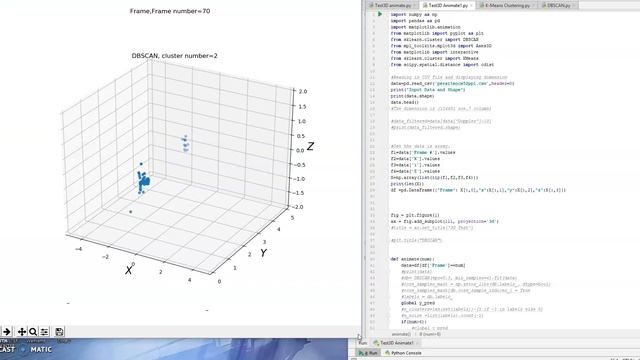Open the K-Means Clustering.py tab
640x360 pixels.
point(507,5)
